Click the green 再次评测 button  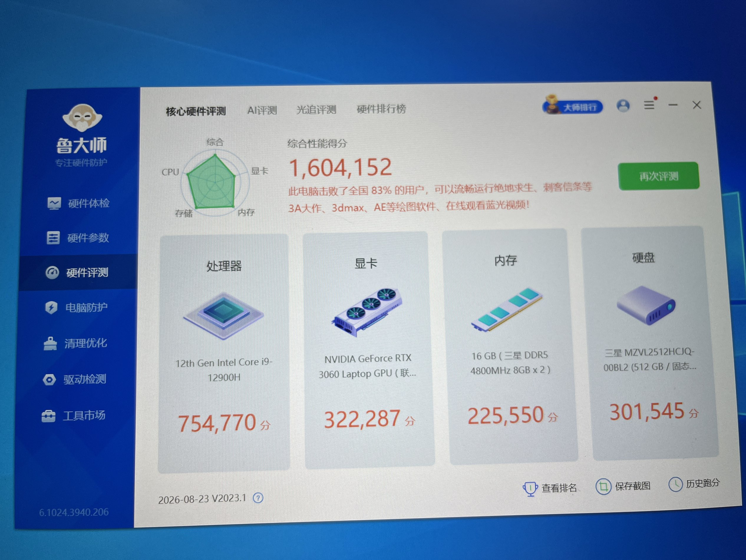click(659, 176)
